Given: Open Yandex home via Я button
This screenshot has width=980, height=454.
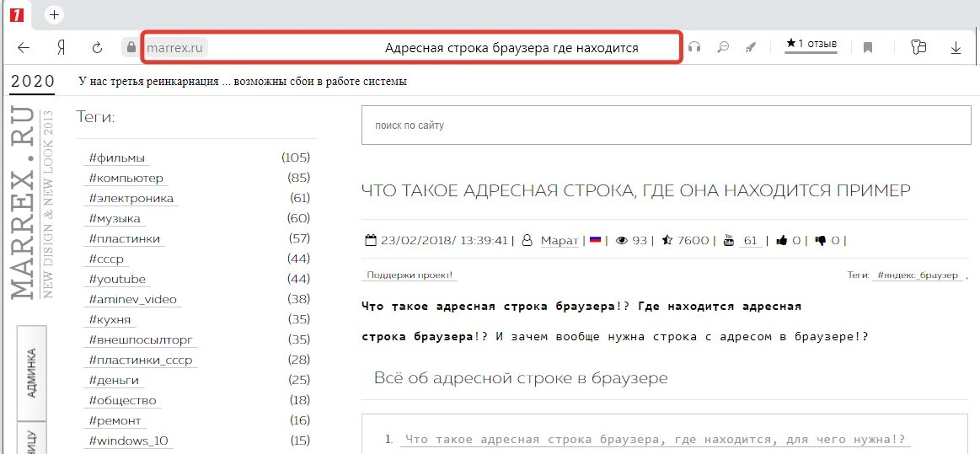Looking at the screenshot, I should coord(62,47).
